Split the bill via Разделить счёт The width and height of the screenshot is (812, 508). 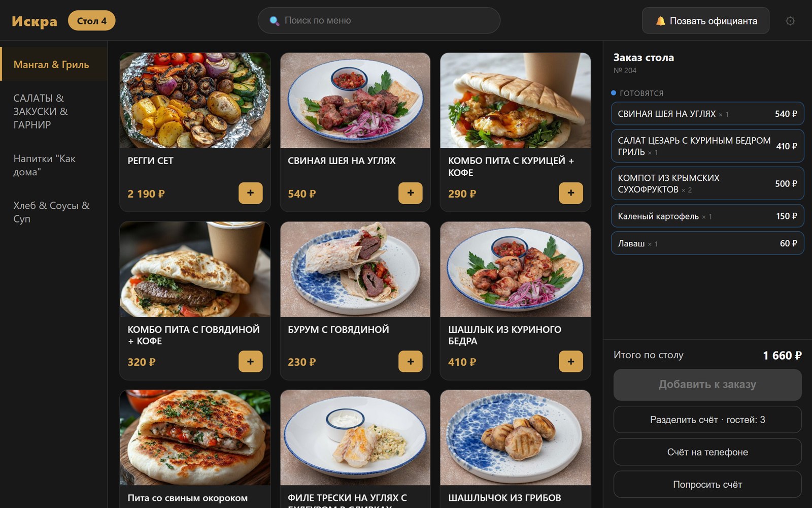tap(707, 420)
